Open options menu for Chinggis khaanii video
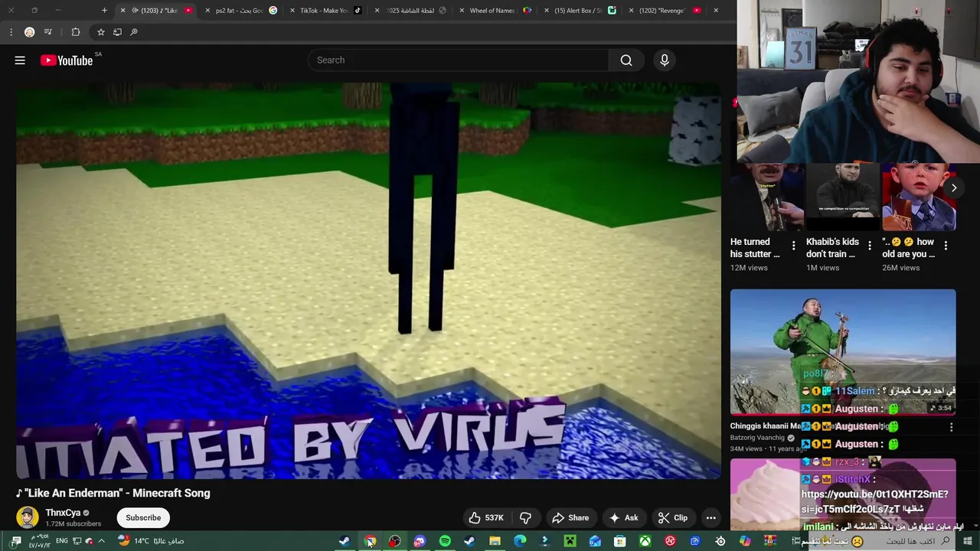This screenshot has height=551, width=980. tap(951, 427)
